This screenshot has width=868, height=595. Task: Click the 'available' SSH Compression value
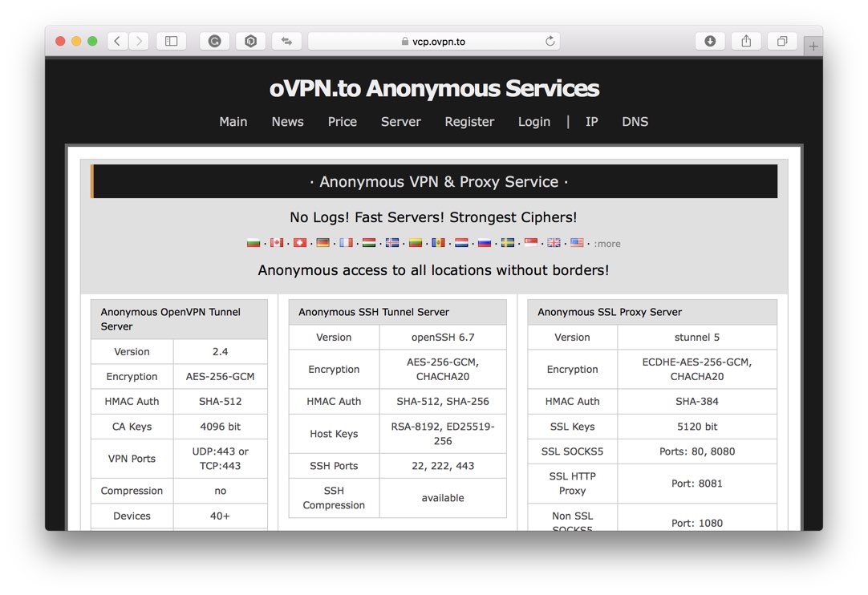pyautogui.click(x=443, y=498)
